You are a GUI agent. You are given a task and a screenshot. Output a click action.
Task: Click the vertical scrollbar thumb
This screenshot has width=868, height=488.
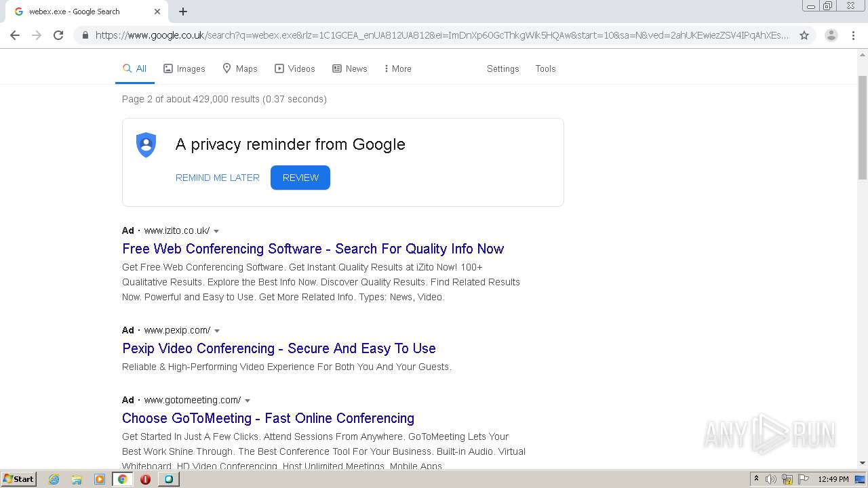point(863,127)
